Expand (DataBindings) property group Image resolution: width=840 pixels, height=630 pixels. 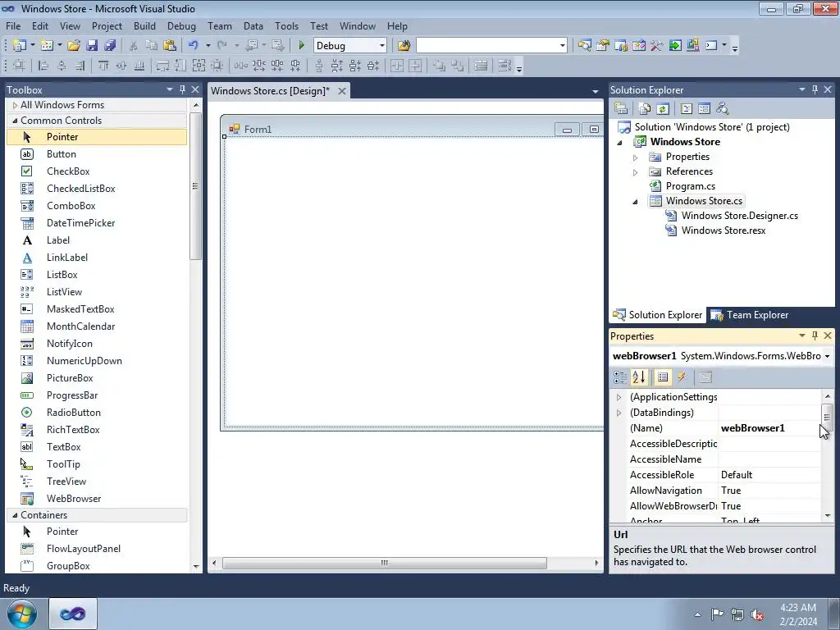619,413
